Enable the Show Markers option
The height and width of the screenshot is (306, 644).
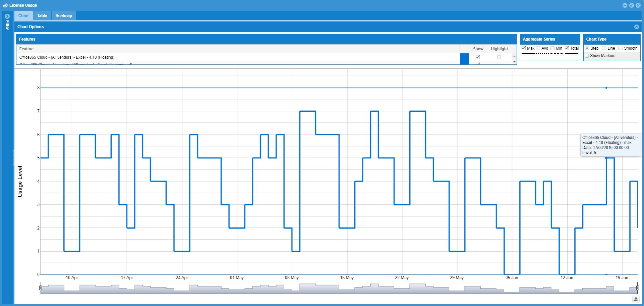pos(587,56)
